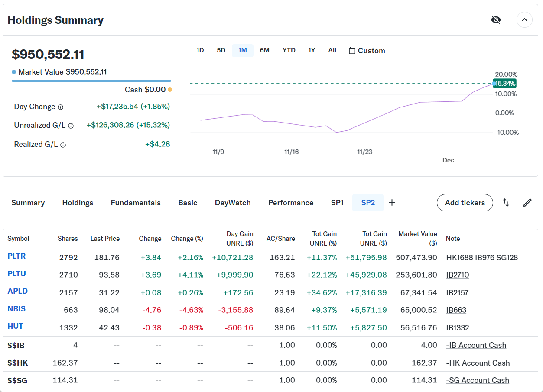
Task: Click the blue Market Value progress bar
Action: tap(91, 81)
